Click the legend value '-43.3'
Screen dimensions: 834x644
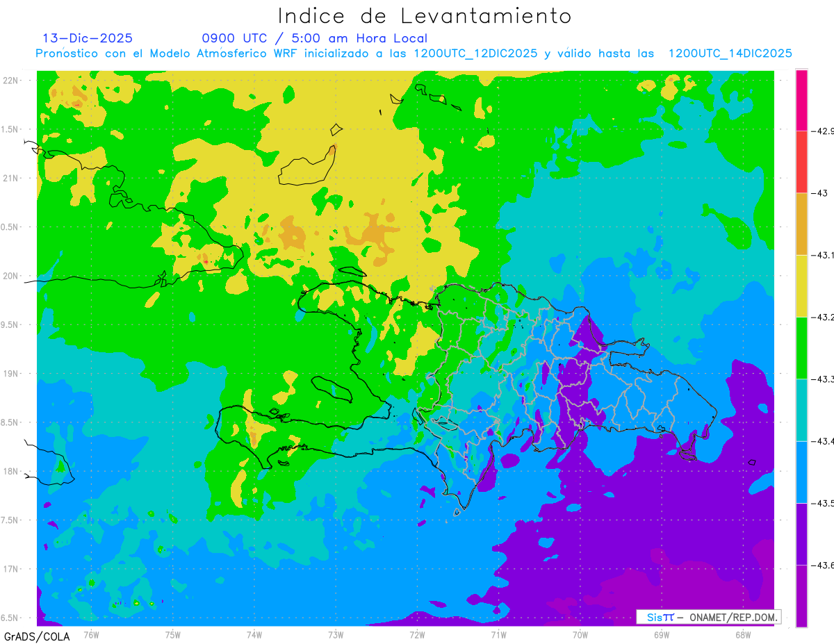coord(823,379)
